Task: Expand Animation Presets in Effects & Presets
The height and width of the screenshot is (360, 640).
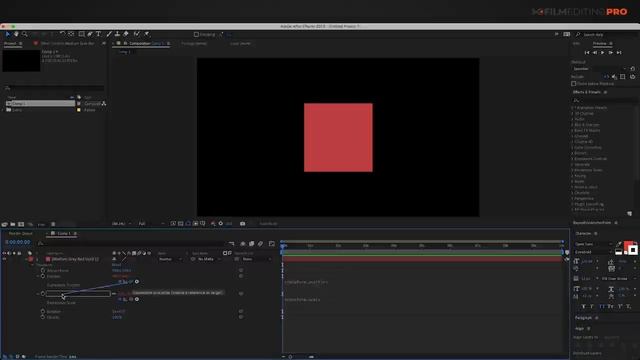Action: pos(573,108)
